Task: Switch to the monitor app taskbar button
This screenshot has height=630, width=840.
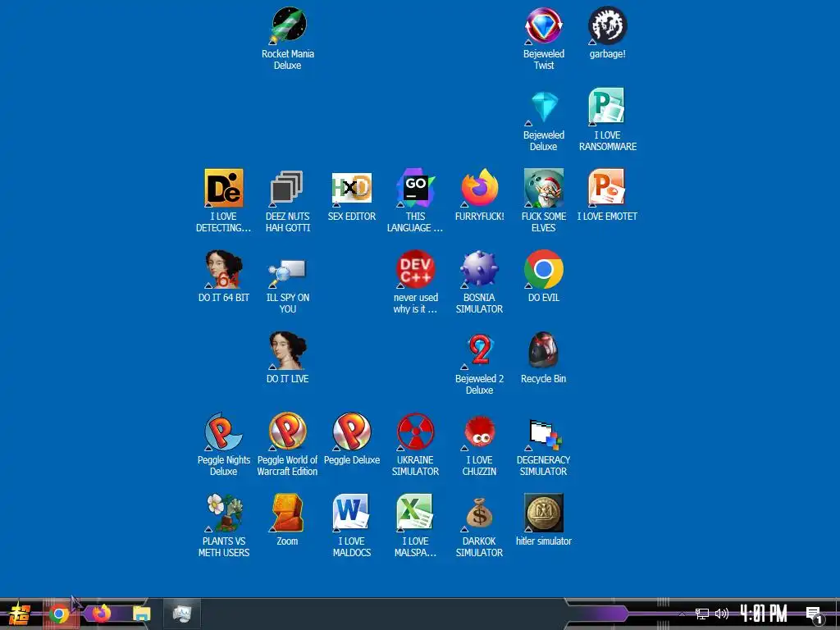Action: (181, 614)
